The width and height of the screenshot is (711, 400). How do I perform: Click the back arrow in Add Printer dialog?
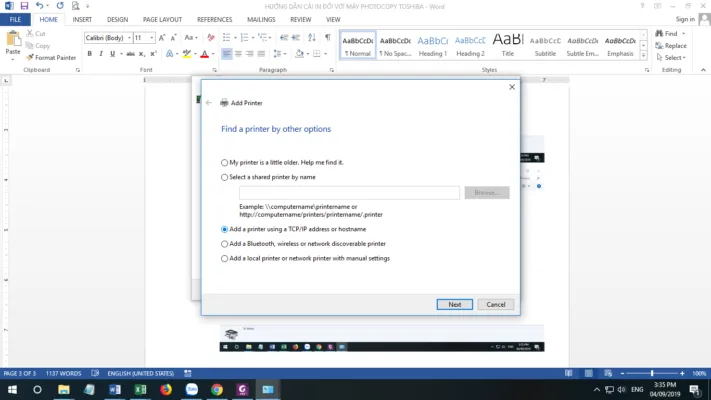pyautogui.click(x=209, y=103)
